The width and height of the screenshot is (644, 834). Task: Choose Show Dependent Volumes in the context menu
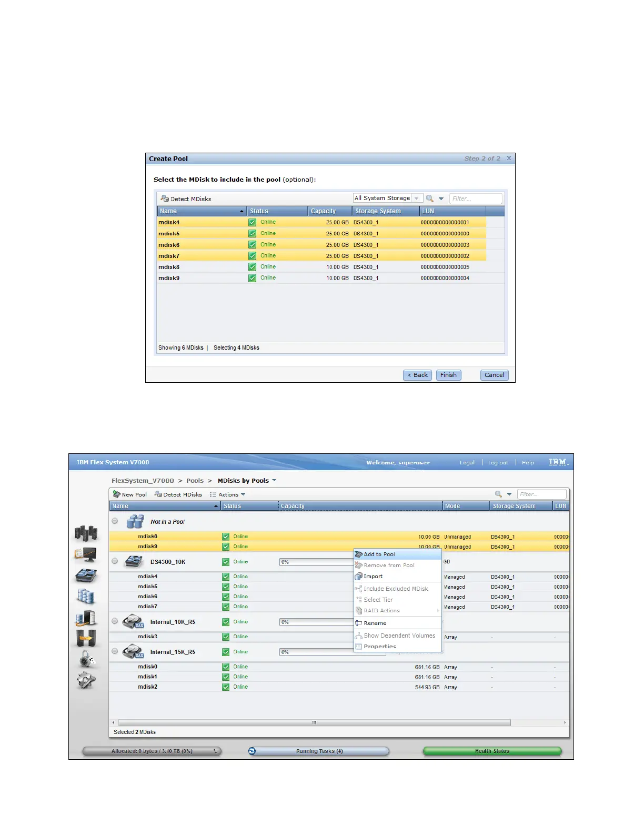pos(398,636)
